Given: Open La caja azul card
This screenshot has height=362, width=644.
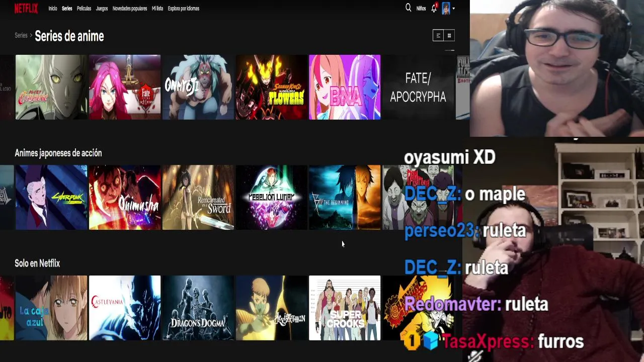Looking at the screenshot, I should 51,308.
